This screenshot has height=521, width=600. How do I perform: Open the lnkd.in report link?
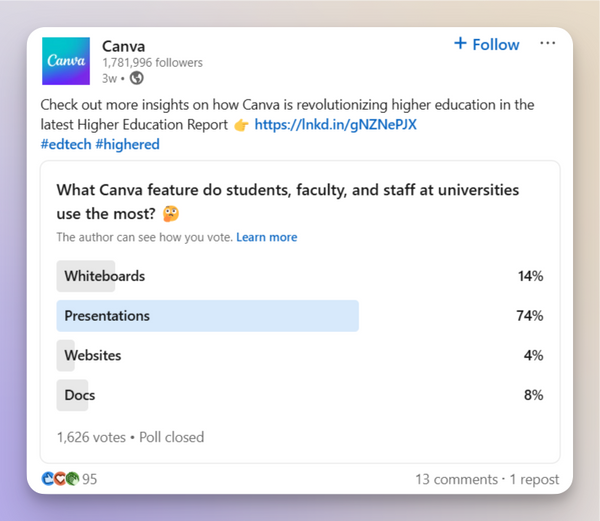pyautogui.click(x=335, y=125)
